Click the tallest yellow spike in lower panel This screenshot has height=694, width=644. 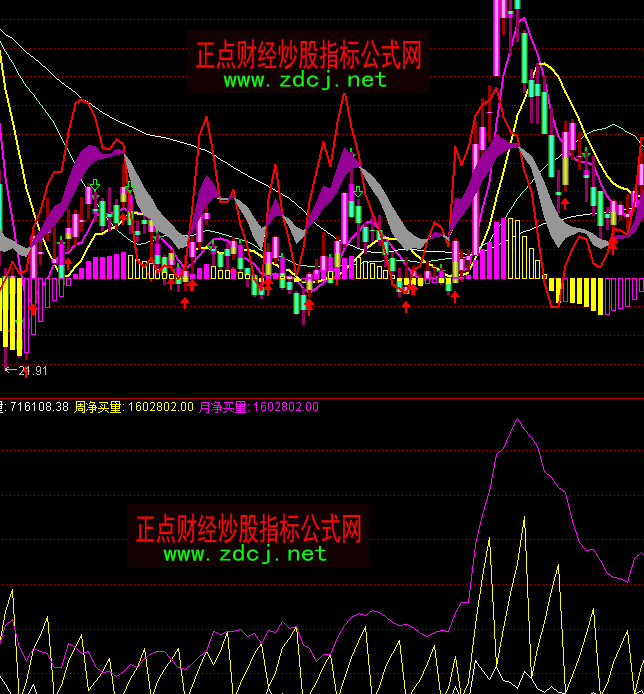pyautogui.click(x=522, y=520)
